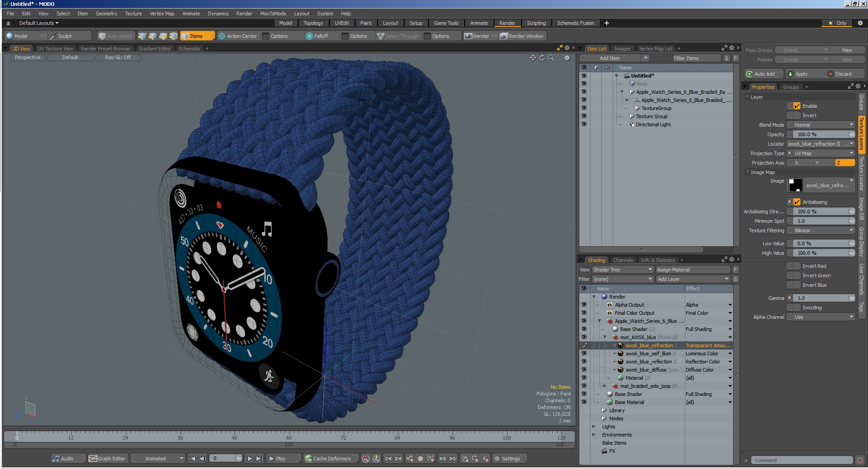Click the record auto-key circle icon
The image size is (868, 469).
[x=420, y=459]
